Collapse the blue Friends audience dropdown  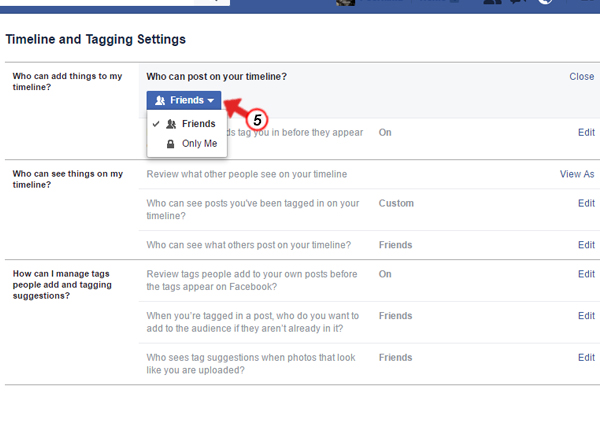[x=184, y=100]
